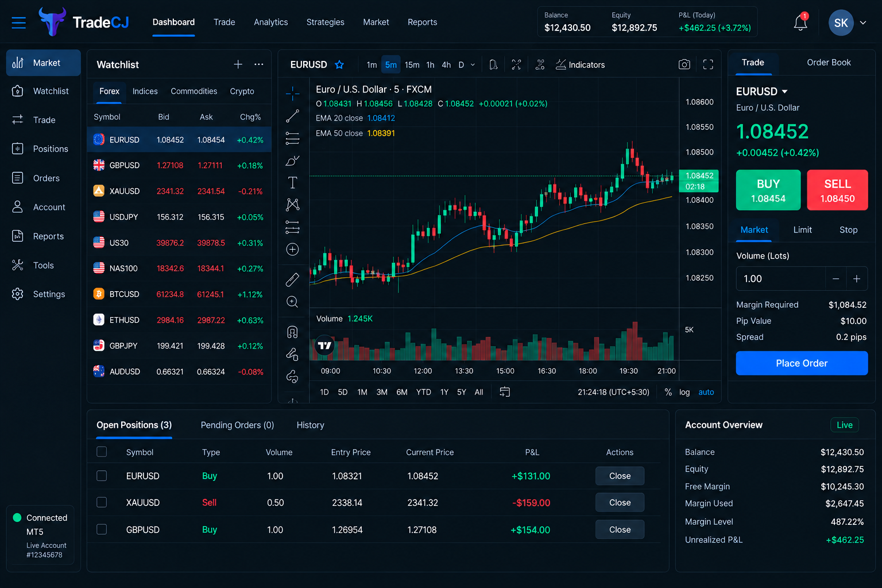Select the BTCUSD watchlist row
Viewport: 882px width, 588px height.
tap(179, 294)
